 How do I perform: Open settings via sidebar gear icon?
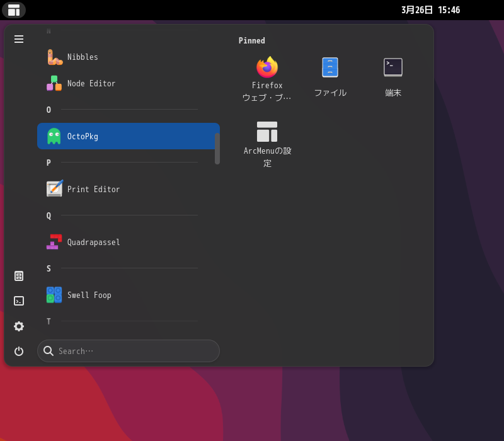click(x=19, y=326)
